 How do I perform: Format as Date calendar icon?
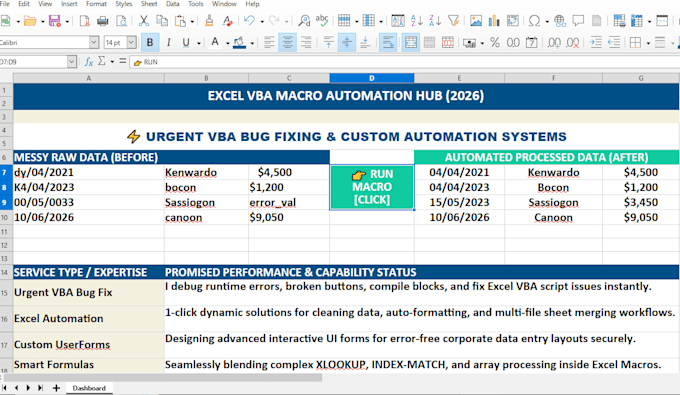[531, 42]
